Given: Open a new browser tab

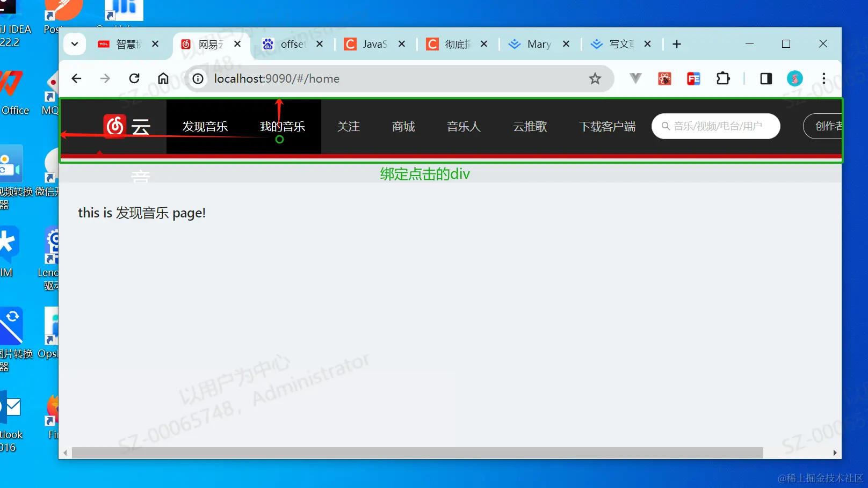Looking at the screenshot, I should pos(677,44).
